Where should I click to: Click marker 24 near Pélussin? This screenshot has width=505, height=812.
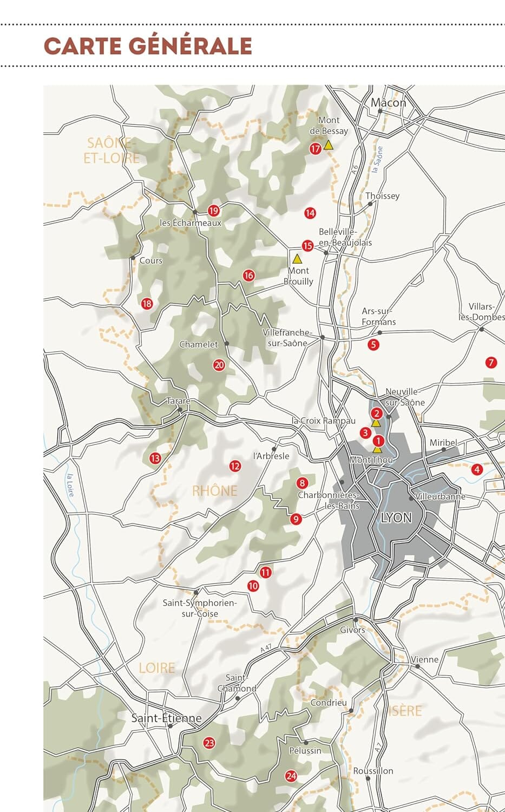[x=291, y=775]
